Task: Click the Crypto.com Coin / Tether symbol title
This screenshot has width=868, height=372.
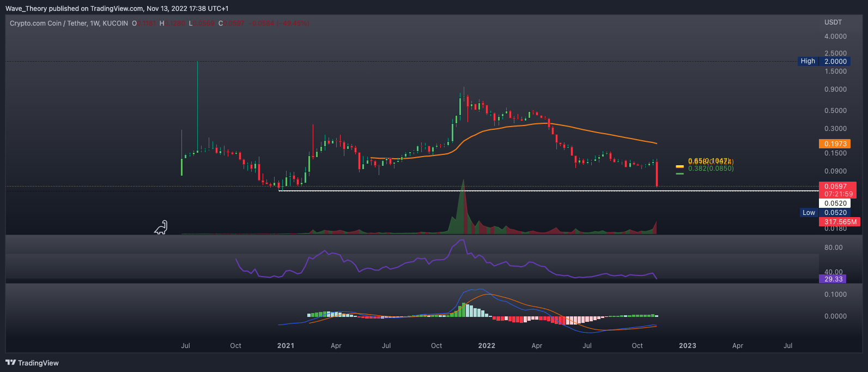Action: [x=68, y=23]
